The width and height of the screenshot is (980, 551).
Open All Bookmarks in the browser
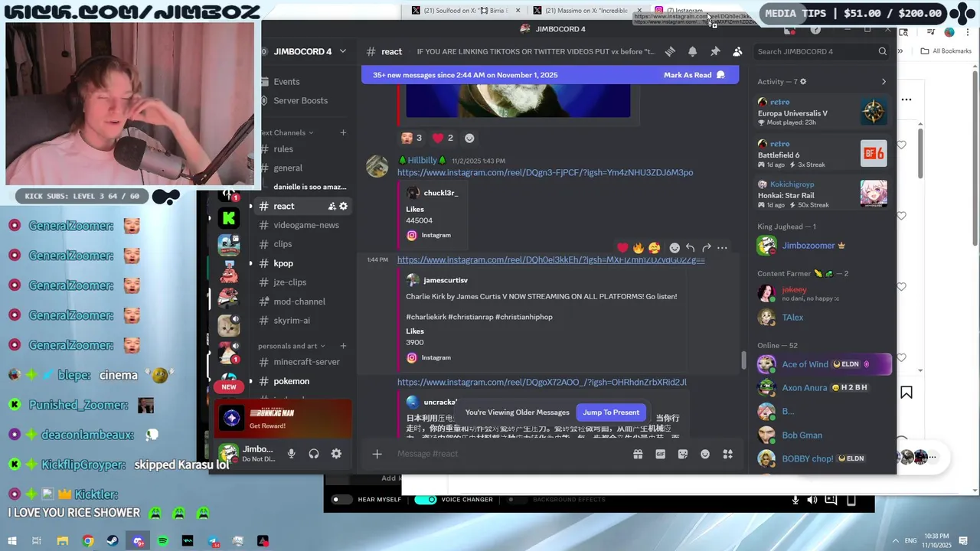point(946,51)
